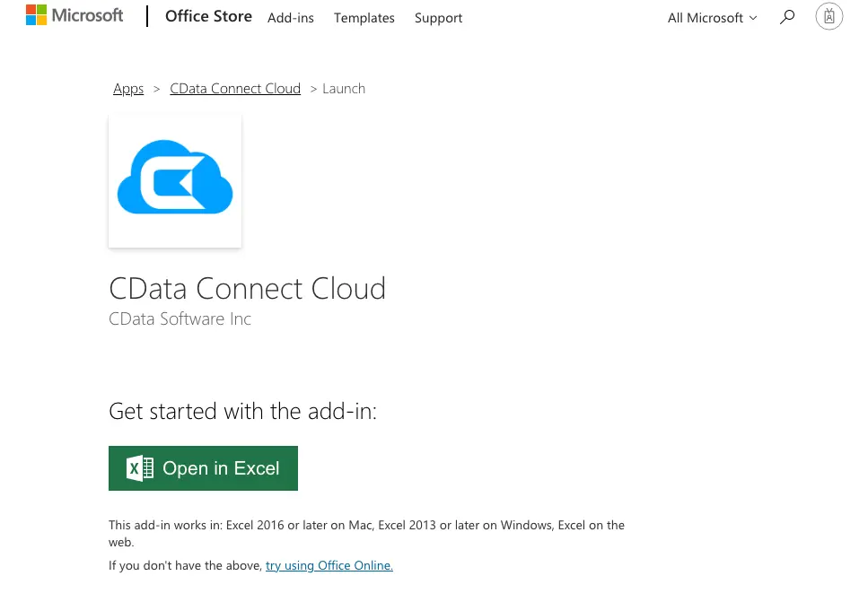Open the account sign-in avatar icon
Screen dimensions: 868x602
pos(829,17)
